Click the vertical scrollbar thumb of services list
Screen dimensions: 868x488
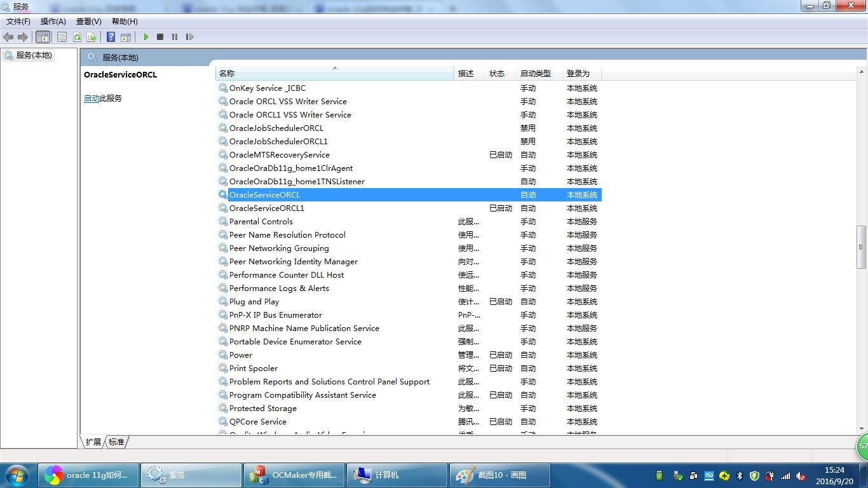point(861,247)
